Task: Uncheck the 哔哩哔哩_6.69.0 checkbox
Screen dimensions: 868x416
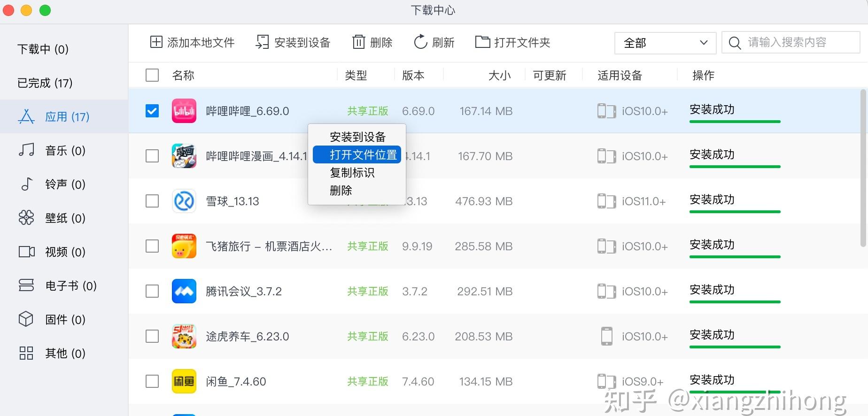Action: click(x=152, y=111)
